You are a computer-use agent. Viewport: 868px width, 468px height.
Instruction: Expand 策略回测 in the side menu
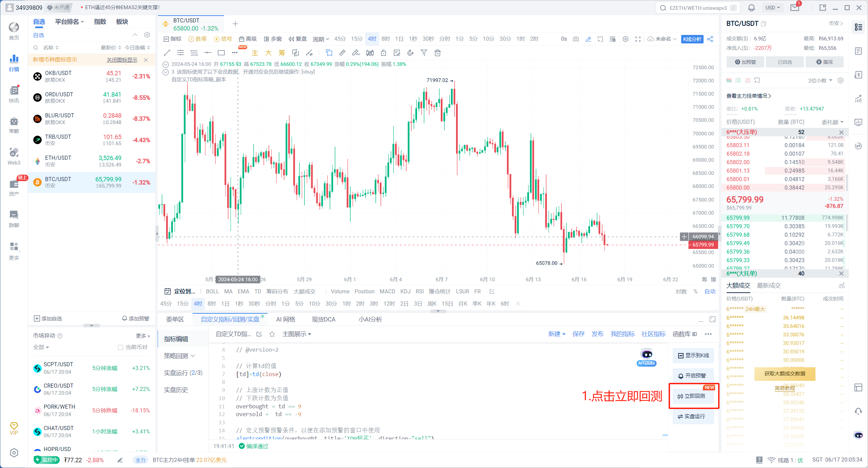(179, 356)
